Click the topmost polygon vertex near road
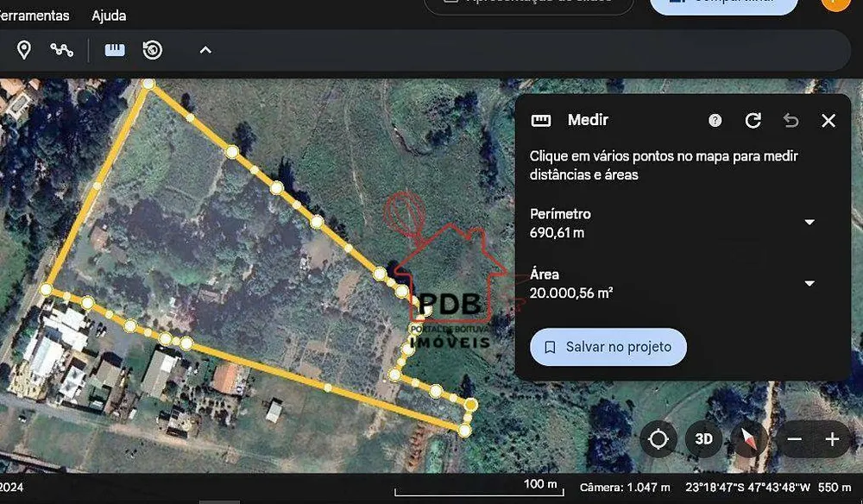Viewport: 863px width, 504px height. click(x=148, y=84)
